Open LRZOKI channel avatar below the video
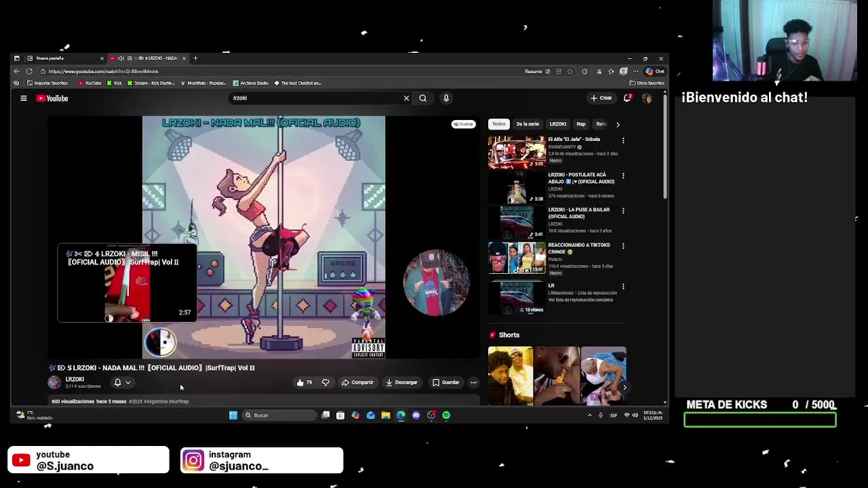The height and width of the screenshot is (488, 868). 54,382
